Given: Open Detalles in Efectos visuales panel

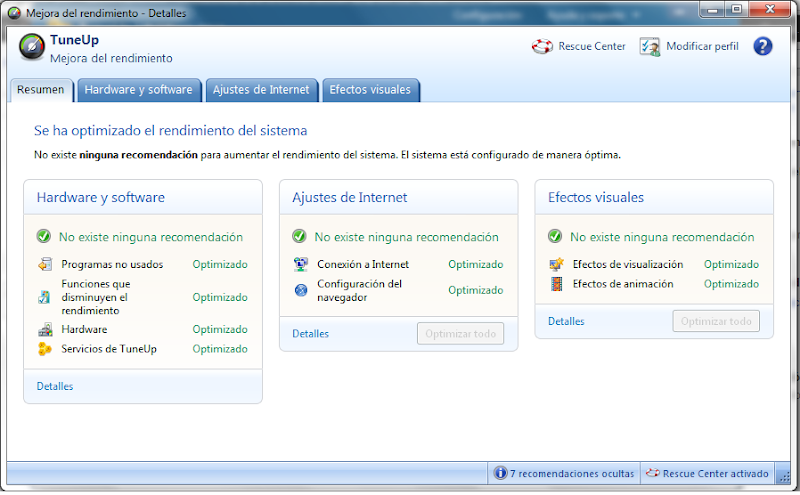Looking at the screenshot, I should pyautogui.click(x=566, y=321).
